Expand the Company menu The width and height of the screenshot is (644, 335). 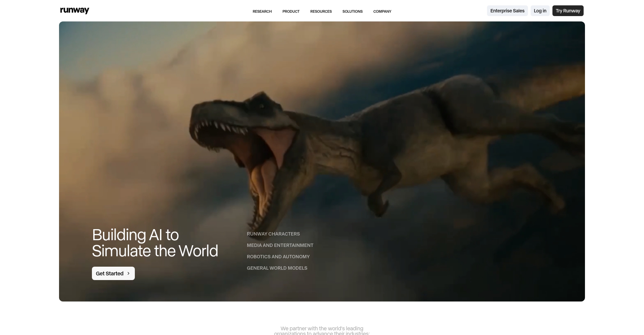pos(382,11)
